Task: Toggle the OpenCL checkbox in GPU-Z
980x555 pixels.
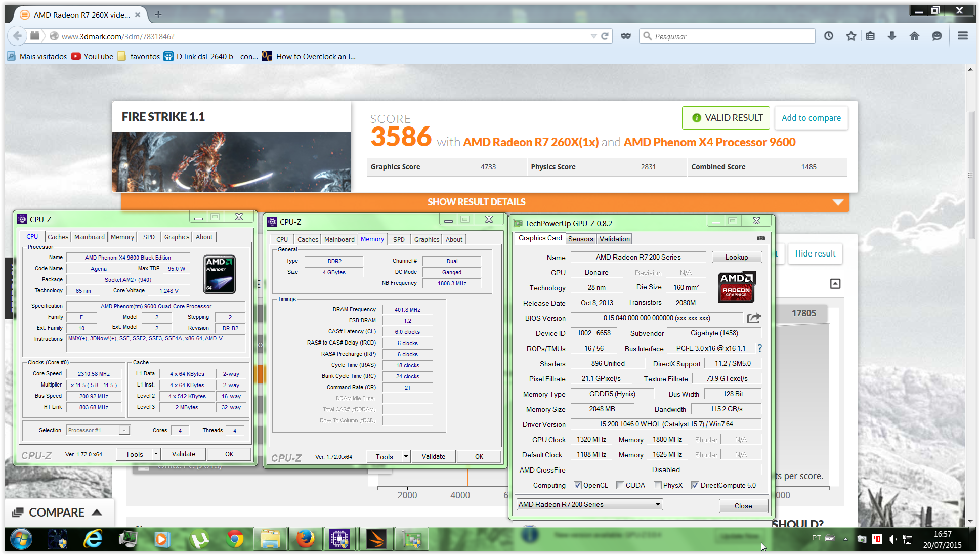Action: coord(577,485)
